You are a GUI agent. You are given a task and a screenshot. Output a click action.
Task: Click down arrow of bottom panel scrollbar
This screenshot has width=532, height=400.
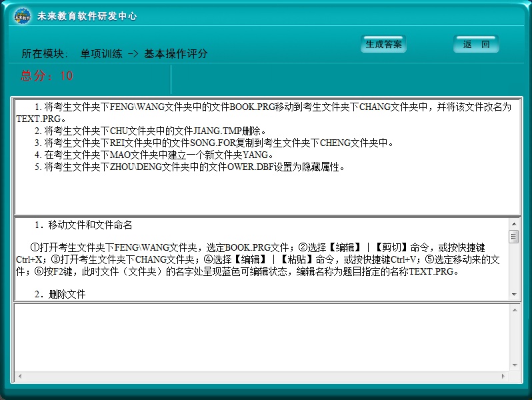(515, 365)
